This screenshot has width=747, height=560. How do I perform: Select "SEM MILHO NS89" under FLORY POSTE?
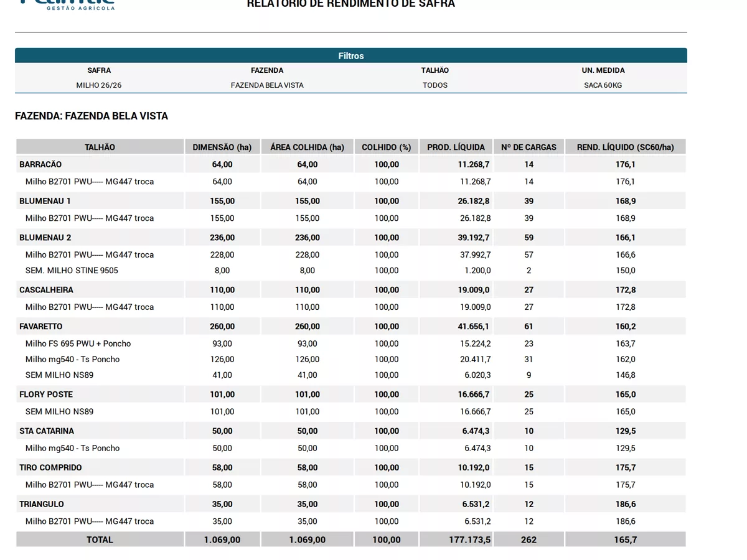59,411
